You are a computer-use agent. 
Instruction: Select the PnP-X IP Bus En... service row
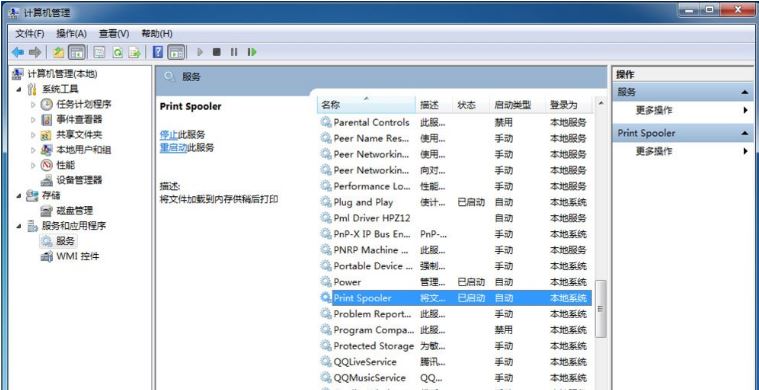click(x=455, y=234)
